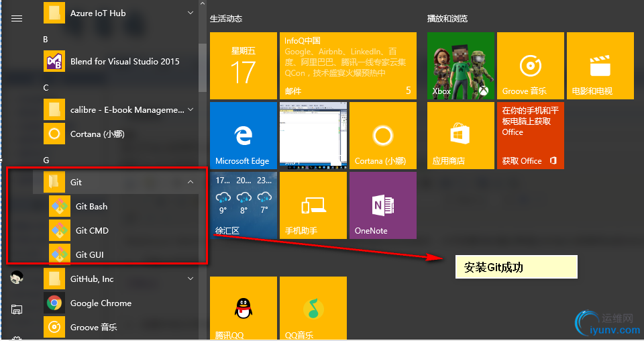Click the 播放和浏览 group heading

pyautogui.click(x=447, y=19)
